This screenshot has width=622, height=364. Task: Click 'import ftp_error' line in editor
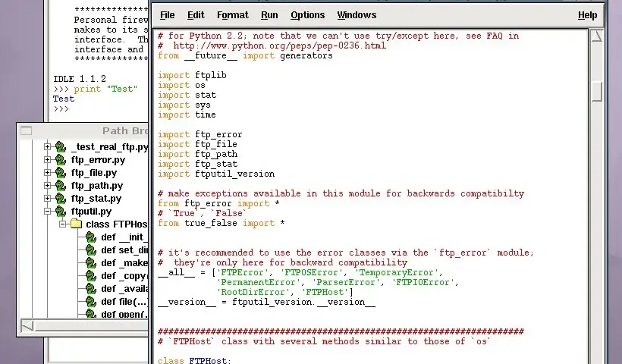(x=200, y=134)
